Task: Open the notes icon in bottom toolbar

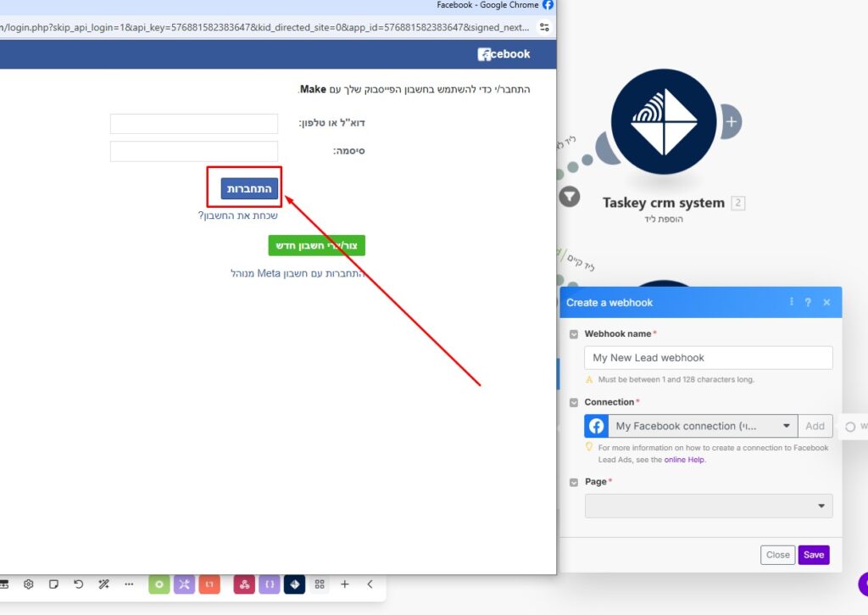Action: click(x=53, y=584)
